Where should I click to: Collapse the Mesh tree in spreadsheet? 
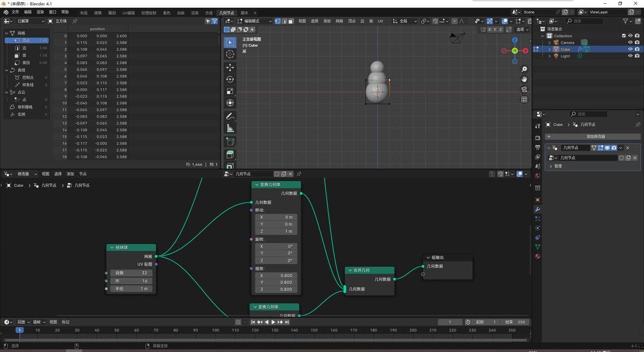[6, 33]
